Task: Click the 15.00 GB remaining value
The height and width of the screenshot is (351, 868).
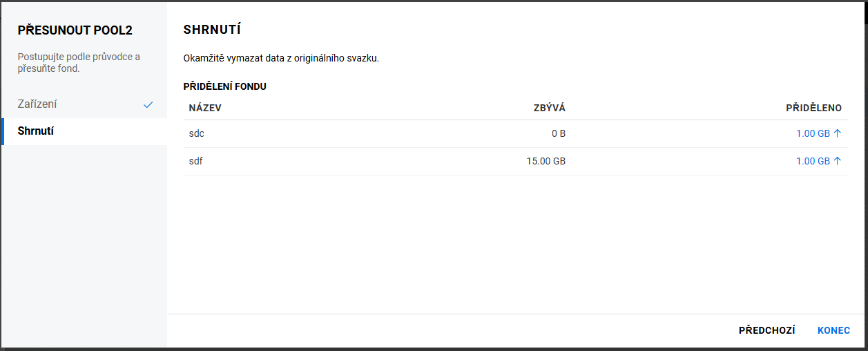Action: (x=546, y=161)
